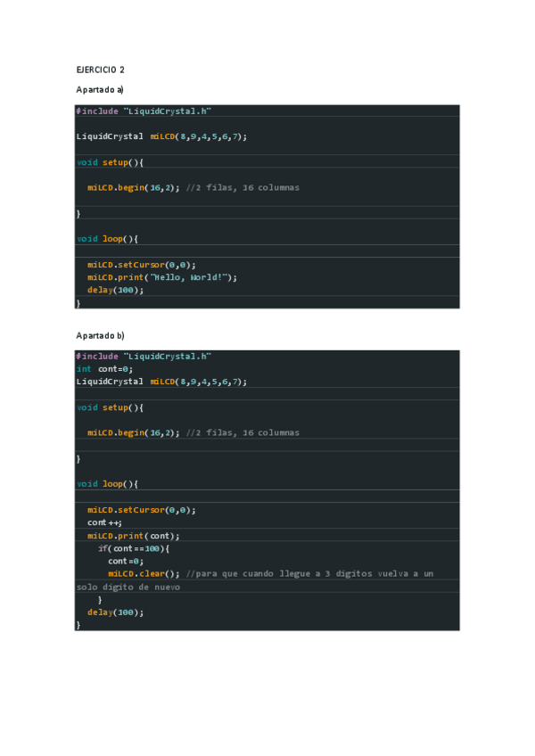Screen dimensions: 535x756
Task: Click the EJERCICIO 2 heading
Action: 99,69
